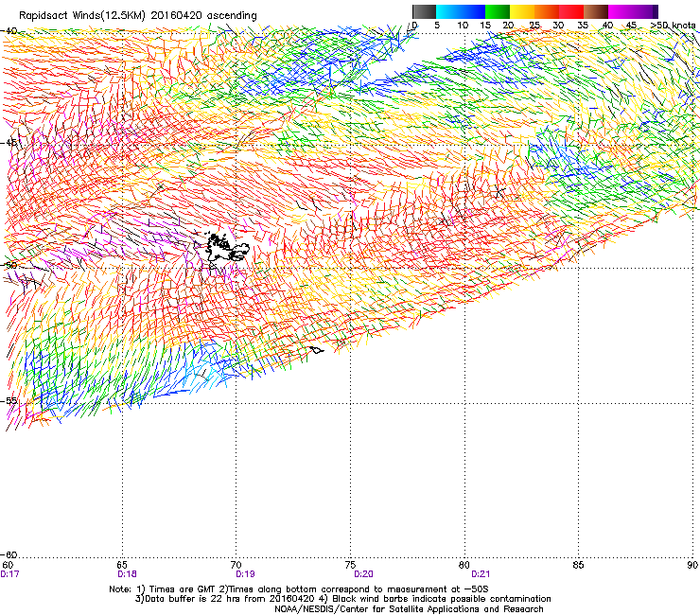This screenshot has width=700, height=615.
Task: Click the '-40' latitude label
Action: point(9,31)
